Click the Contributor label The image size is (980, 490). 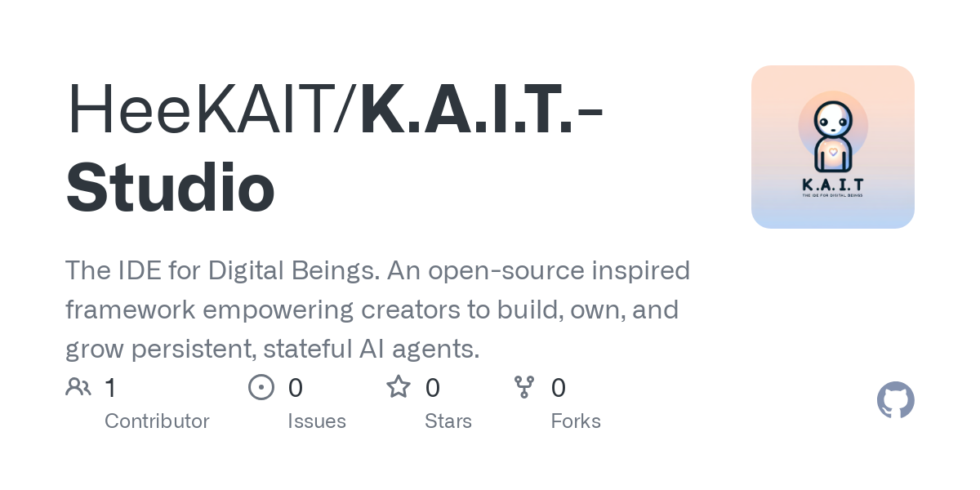[x=157, y=421]
